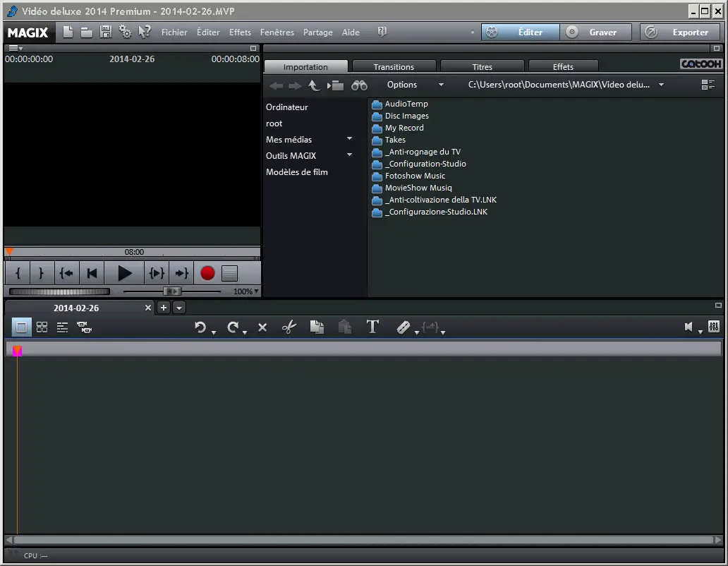This screenshot has height=566, width=728.
Task: Add a new movie with the plus button
Action: pos(164,308)
